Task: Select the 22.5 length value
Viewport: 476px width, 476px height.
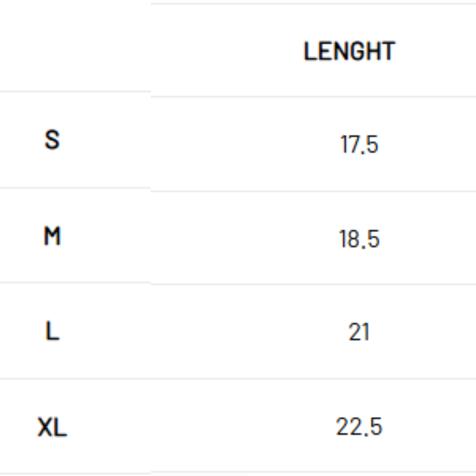Action: click(x=359, y=427)
